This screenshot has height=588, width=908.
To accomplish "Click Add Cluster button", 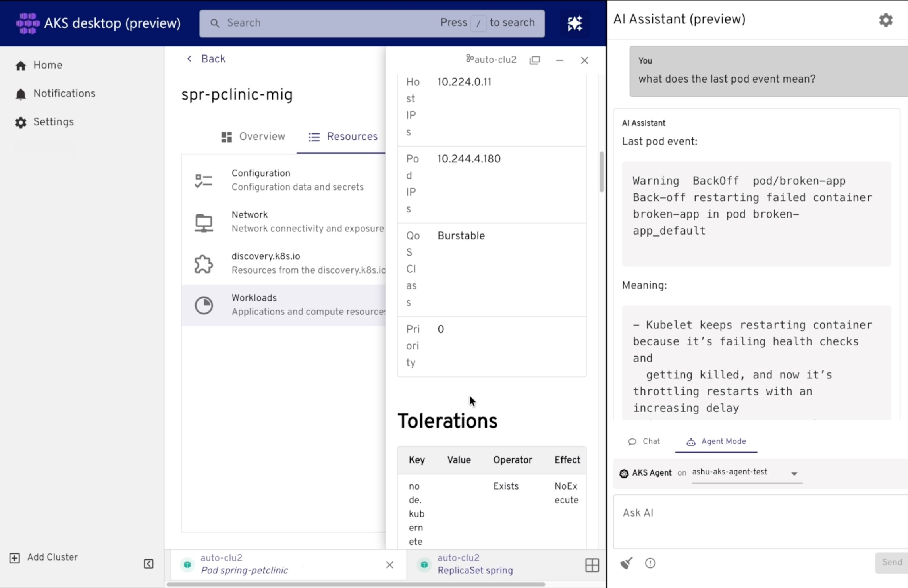I will tap(44, 557).
